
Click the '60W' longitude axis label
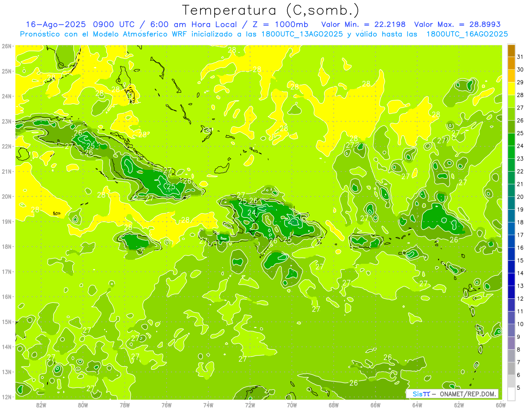tap(501, 405)
